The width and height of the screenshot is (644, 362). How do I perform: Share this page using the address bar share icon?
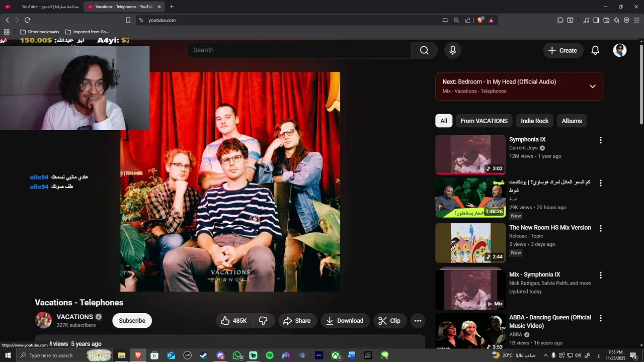tap(468, 20)
